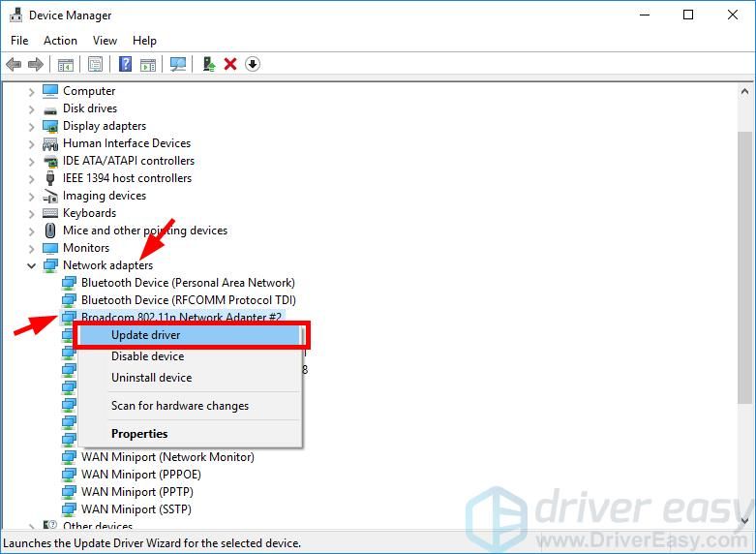Viewport: 756px width, 554px height.
Task: Select Disable device from context menu
Action: pos(147,356)
